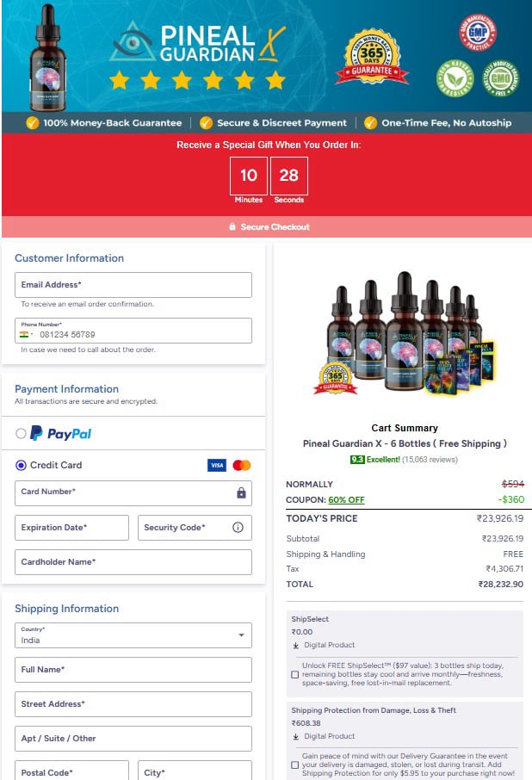This screenshot has height=780, width=532.
Task: Click the Minutes countdown box
Action: pos(249,176)
